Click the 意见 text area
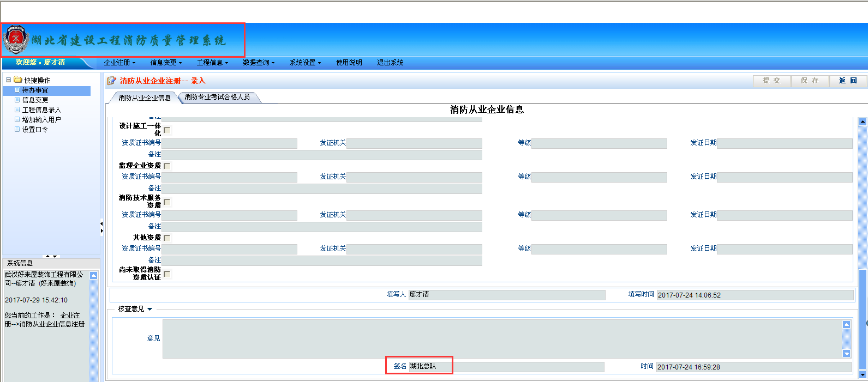This screenshot has height=382, width=868. tap(502, 338)
